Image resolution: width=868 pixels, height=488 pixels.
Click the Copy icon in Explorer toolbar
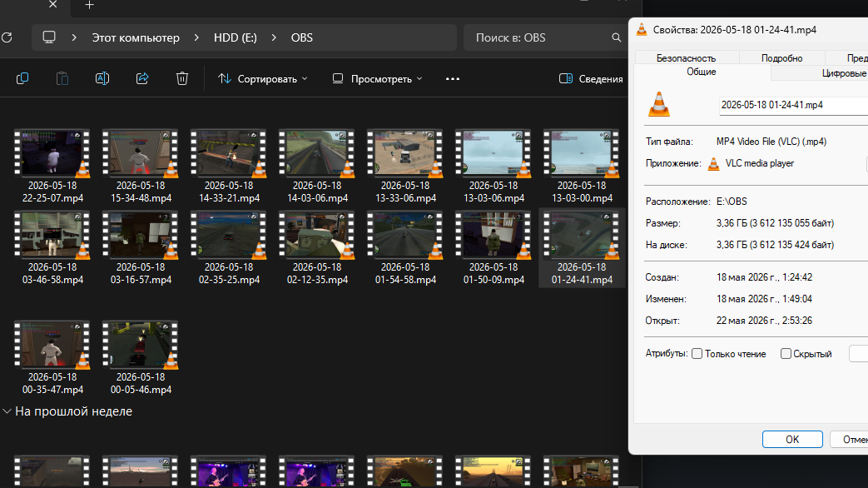[x=22, y=78]
